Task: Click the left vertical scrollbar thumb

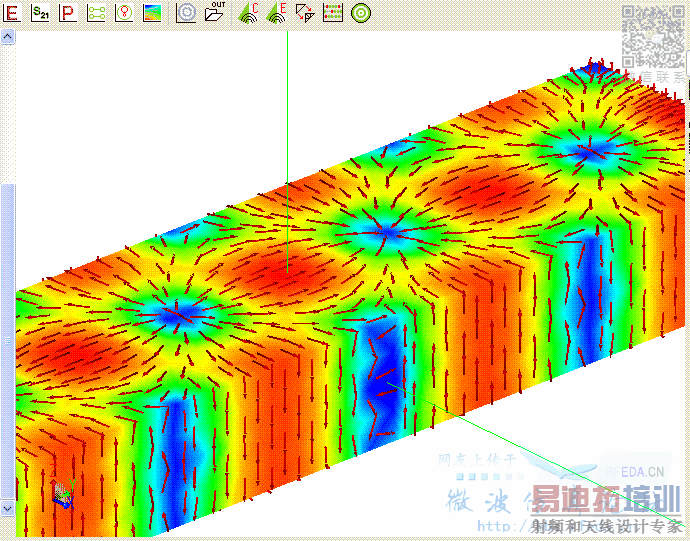Action: [7, 341]
